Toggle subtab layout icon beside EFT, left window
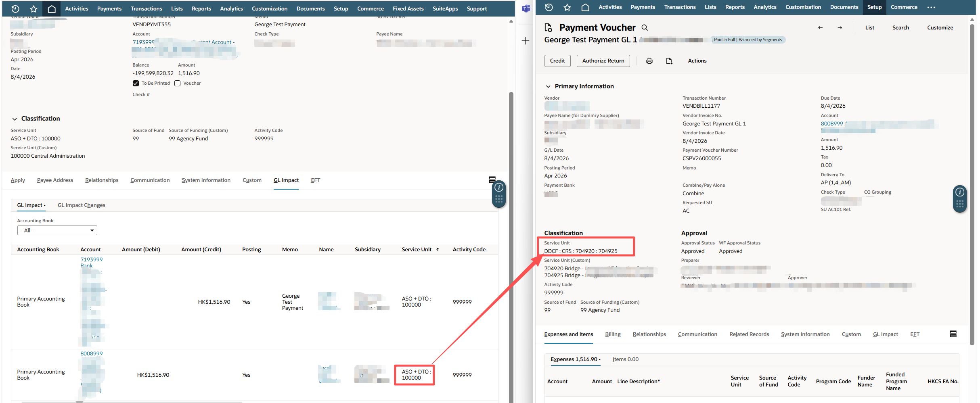Screen dimensions: 980x403 (x=492, y=180)
